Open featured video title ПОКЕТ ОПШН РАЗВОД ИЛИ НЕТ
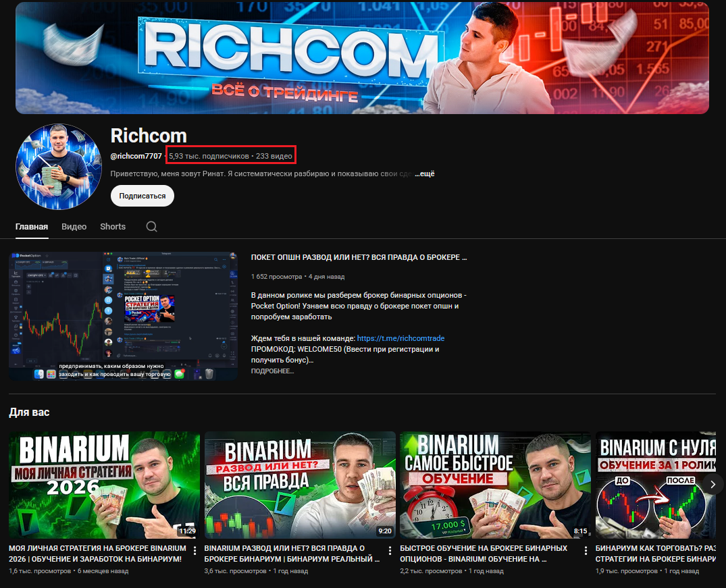 pyautogui.click(x=359, y=257)
